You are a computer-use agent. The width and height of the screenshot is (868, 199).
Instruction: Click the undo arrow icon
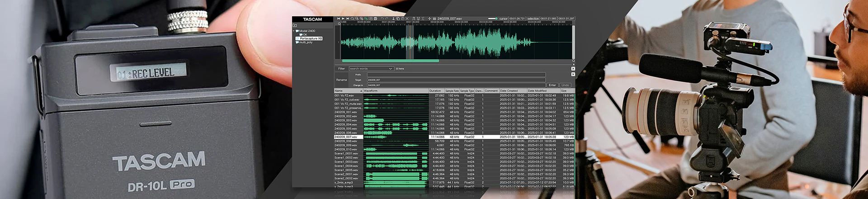(x=382, y=19)
